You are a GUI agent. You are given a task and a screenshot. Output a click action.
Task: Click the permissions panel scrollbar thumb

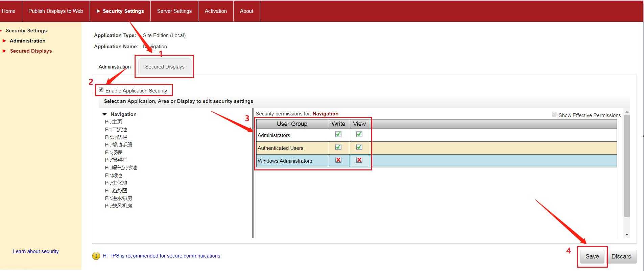[627, 166]
